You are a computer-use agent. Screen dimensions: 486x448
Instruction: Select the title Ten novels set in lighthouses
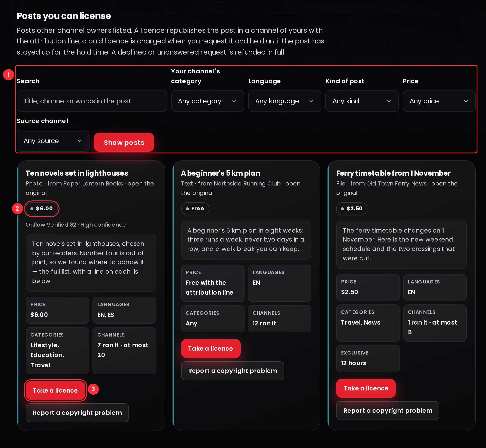click(77, 173)
